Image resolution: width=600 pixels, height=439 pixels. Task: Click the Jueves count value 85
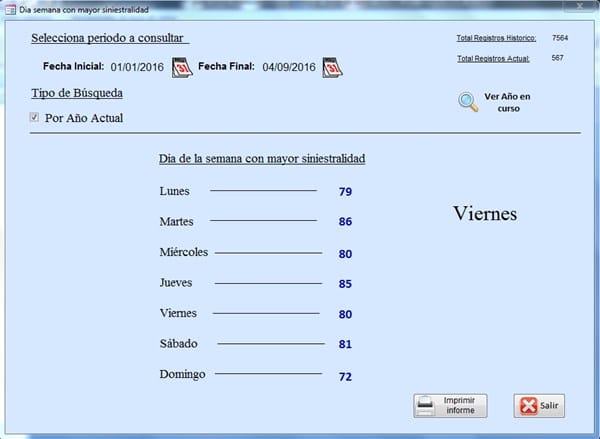coord(345,284)
